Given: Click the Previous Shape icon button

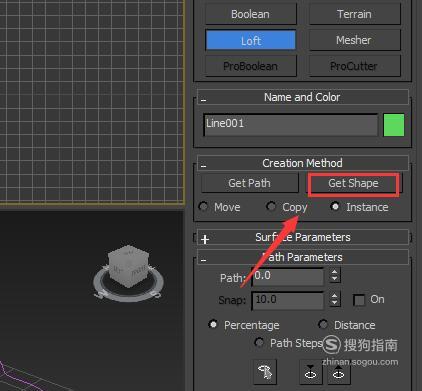Looking at the screenshot, I should click(310, 372).
